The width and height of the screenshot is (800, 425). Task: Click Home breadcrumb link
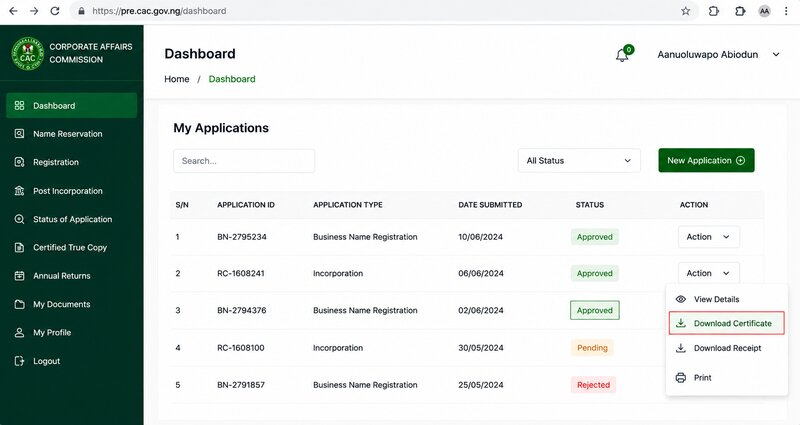click(x=177, y=79)
